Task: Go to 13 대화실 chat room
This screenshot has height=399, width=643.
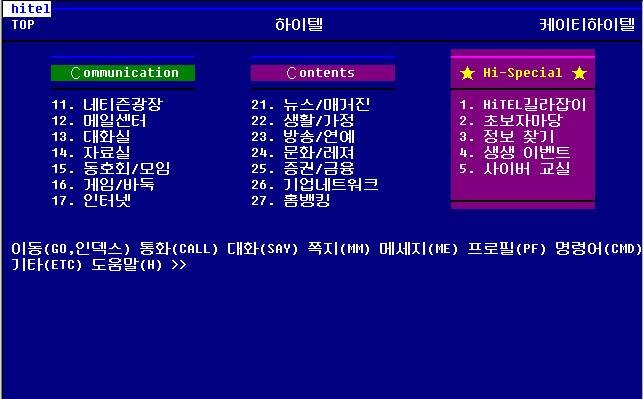Action: coord(91,137)
